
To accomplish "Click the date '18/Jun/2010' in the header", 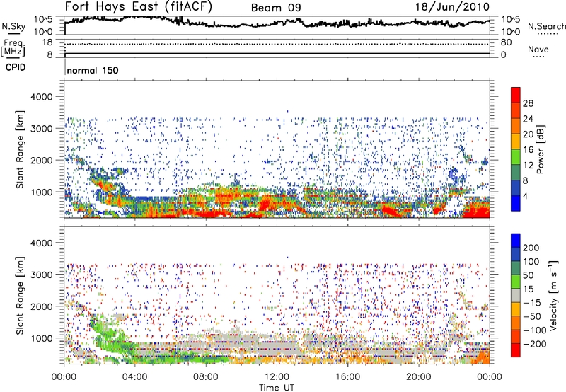I will [x=452, y=7].
